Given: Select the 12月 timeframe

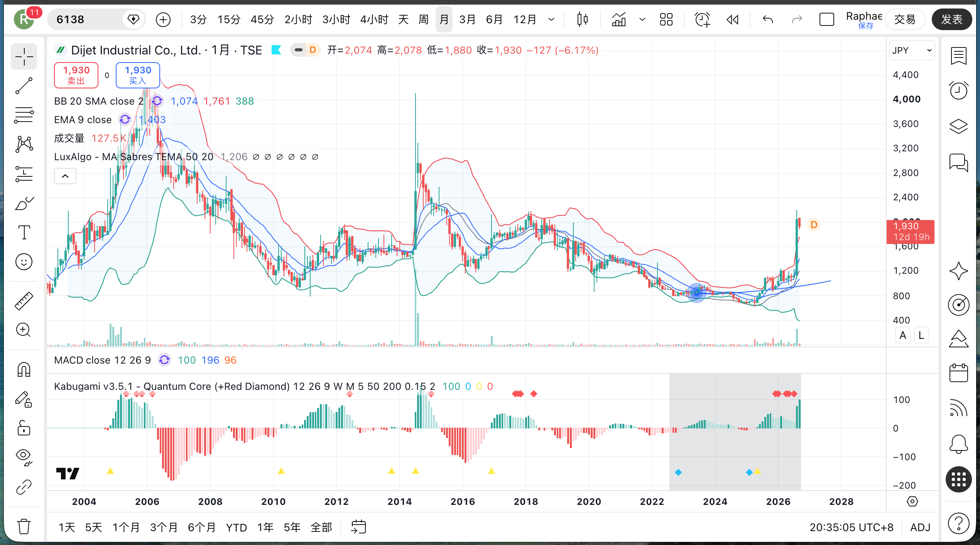Looking at the screenshot, I should pyautogui.click(x=525, y=19).
